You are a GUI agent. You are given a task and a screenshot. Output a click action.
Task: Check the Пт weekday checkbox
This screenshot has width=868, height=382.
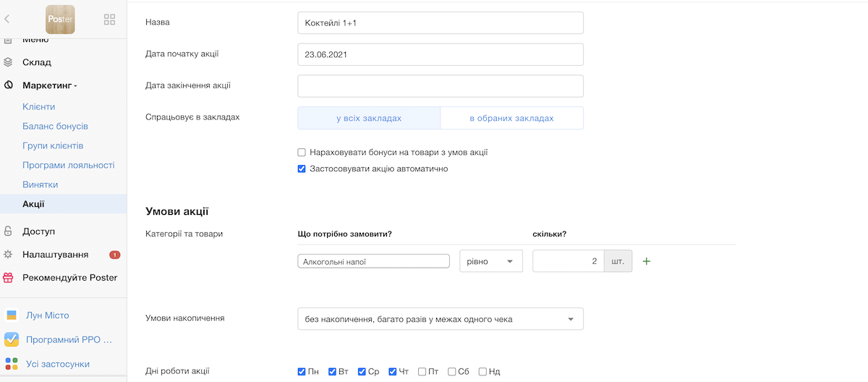(x=422, y=372)
